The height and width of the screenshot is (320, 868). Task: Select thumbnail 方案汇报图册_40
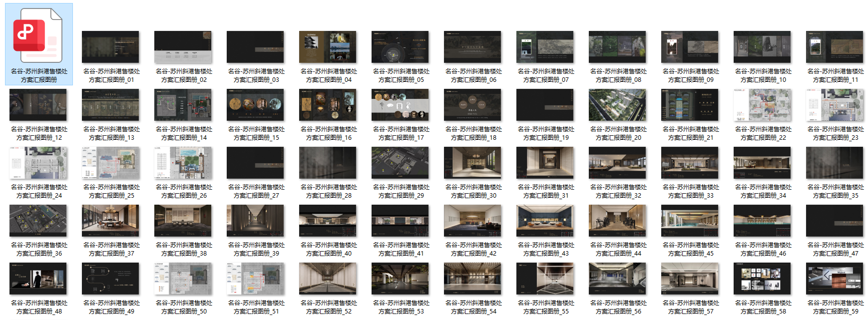click(328, 221)
